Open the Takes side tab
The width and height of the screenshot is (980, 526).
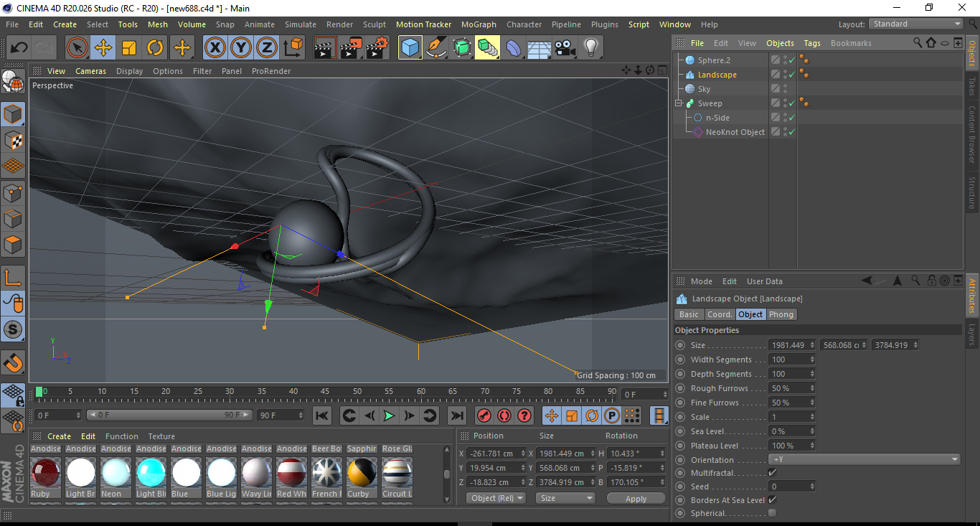click(x=972, y=86)
